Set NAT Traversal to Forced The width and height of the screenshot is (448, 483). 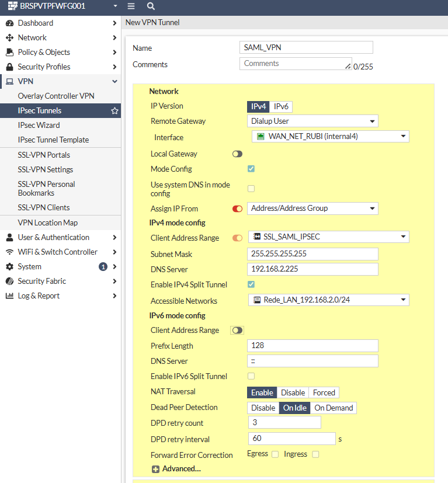[x=324, y=392]
